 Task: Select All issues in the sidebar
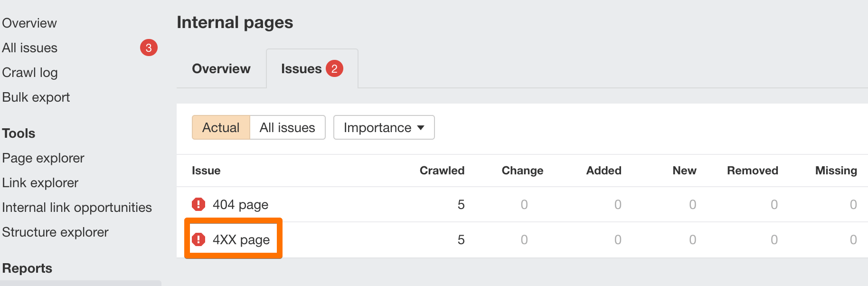click(29, 48)
